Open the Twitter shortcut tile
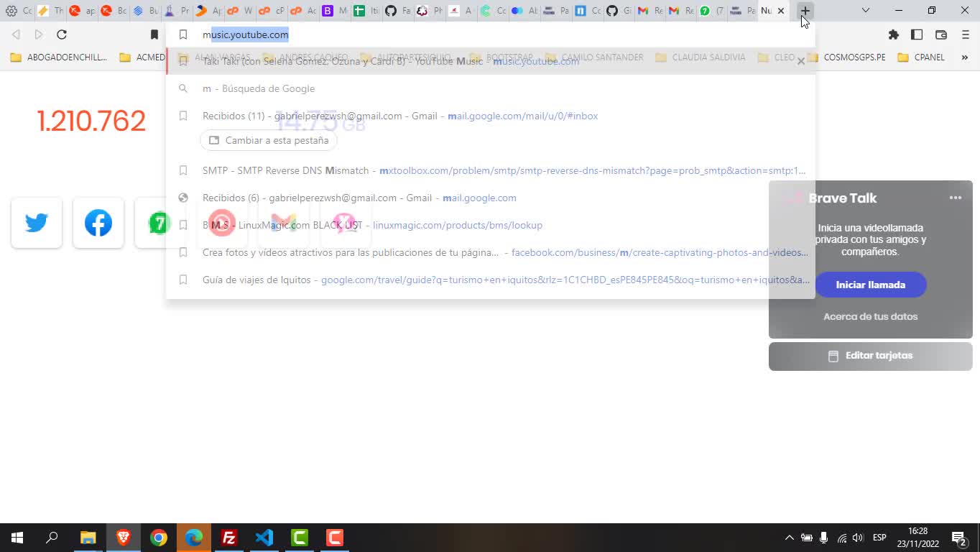This screenshot has width=980, height=552. tap(37, 223)
